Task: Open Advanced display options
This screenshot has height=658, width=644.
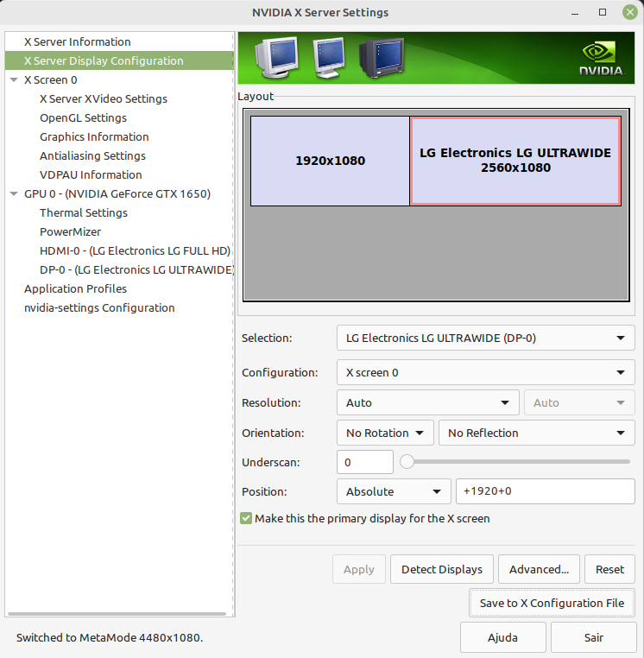Action: 539,569
